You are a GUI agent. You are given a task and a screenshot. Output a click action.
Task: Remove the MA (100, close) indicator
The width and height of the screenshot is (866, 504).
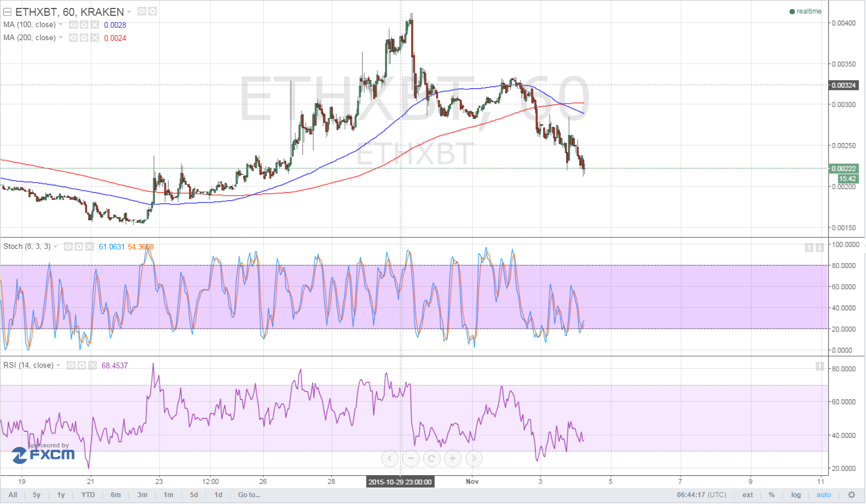click(x=94, y=25)
